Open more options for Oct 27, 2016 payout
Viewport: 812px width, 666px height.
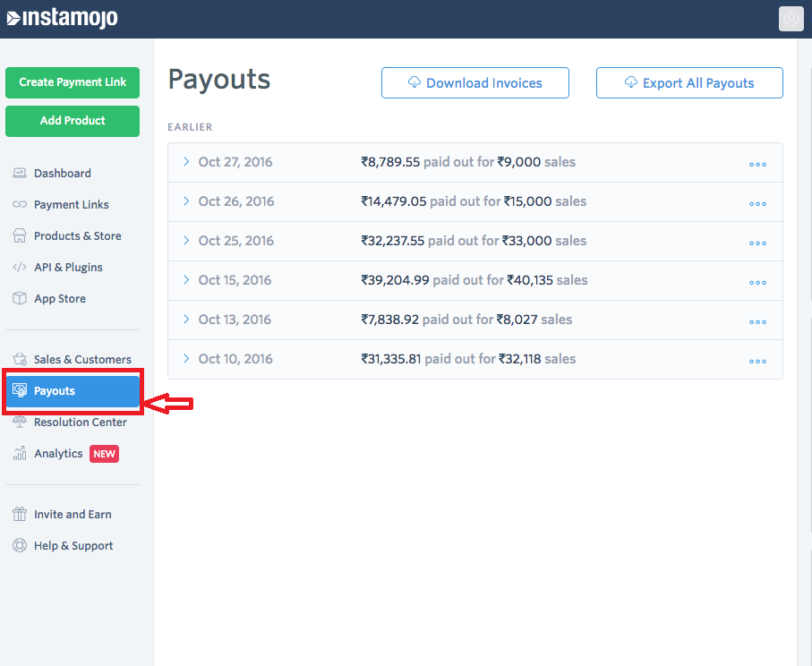(757, 164)
